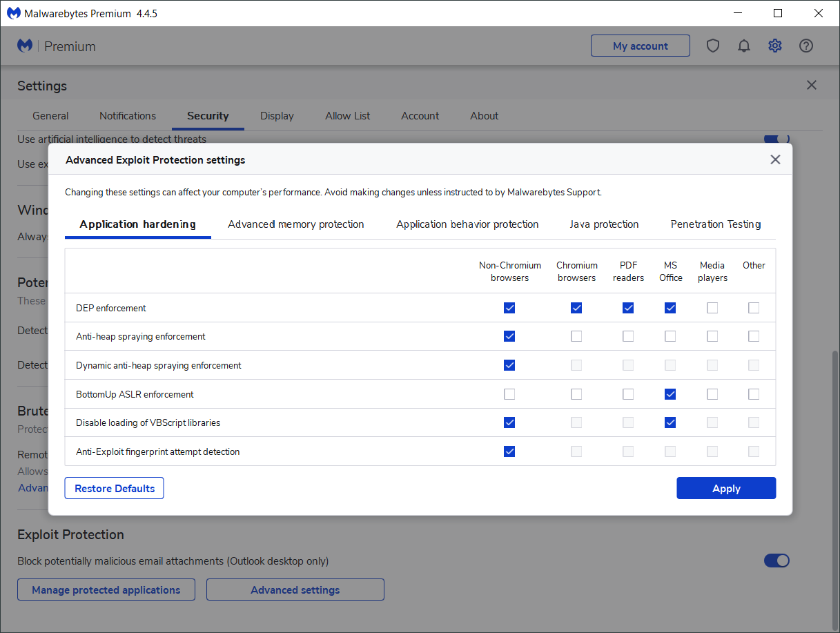Open My account button
The height and width of the screenshot is (633, 840).
[641, 46]
